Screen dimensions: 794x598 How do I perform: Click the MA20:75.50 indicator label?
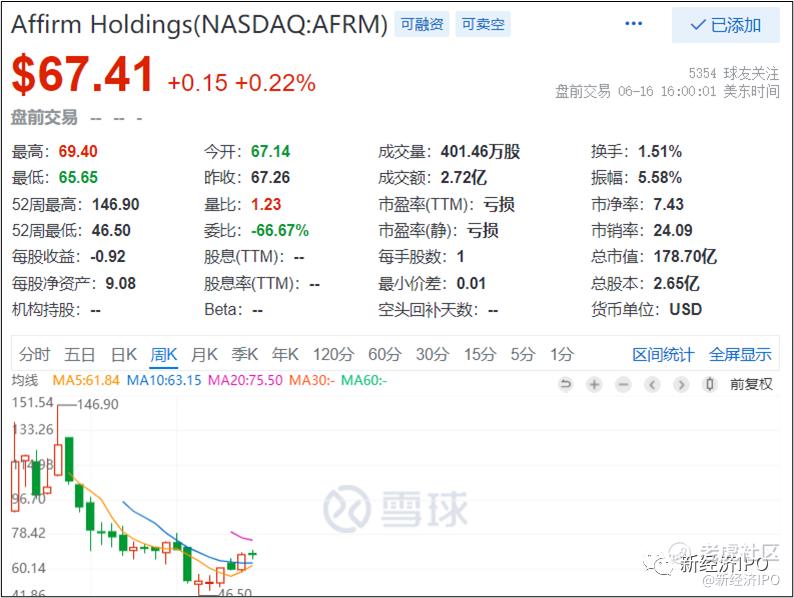click(x=246, y=380)
